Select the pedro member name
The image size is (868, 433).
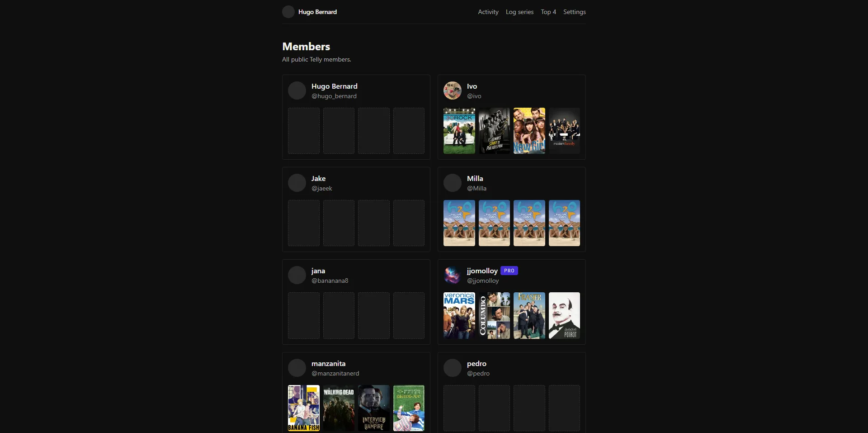(x=477, y=363)
